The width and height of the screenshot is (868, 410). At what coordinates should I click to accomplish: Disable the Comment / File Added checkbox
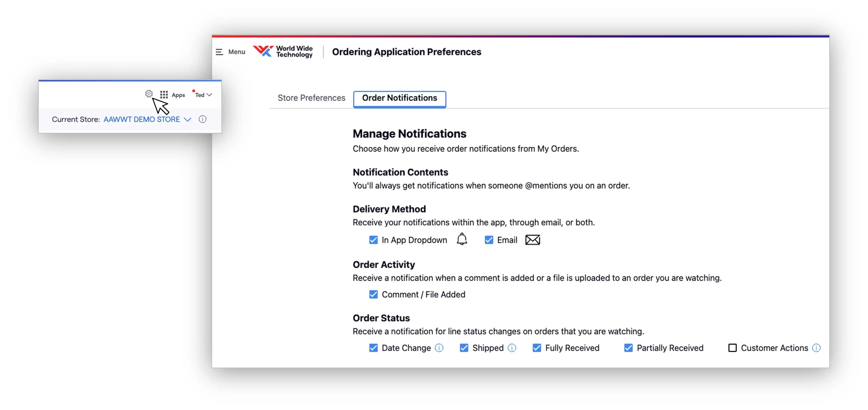pos(373,294)
